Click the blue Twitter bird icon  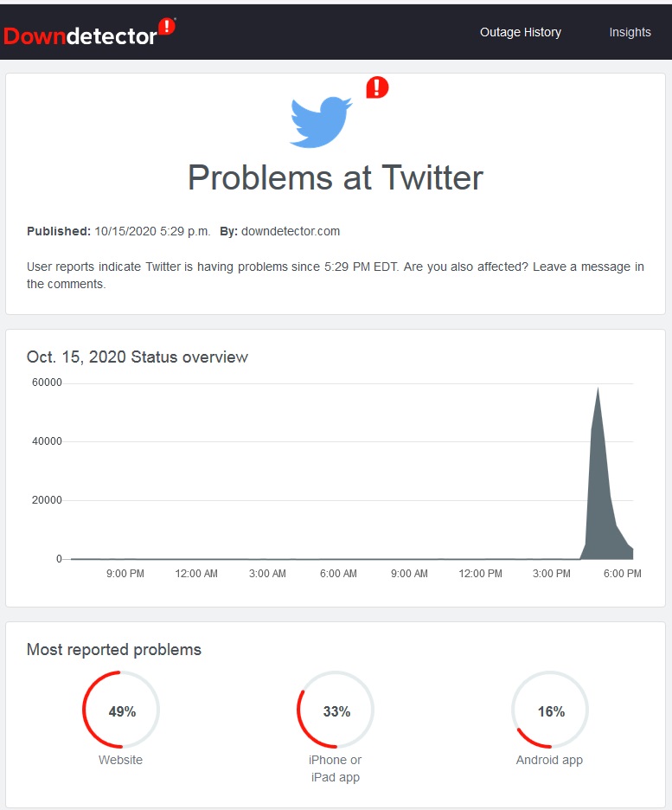pyautogui.click(x=321, y=122)
